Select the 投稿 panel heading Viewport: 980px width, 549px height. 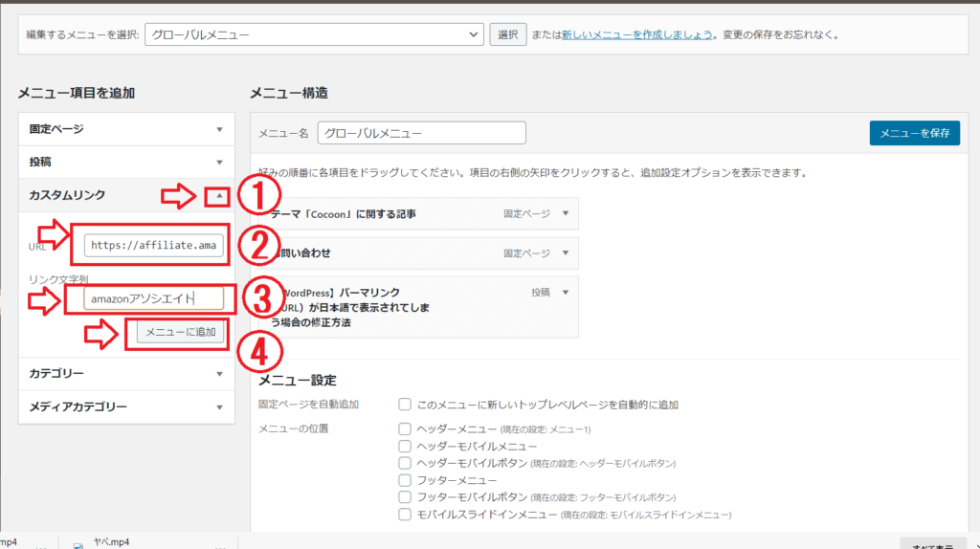coord(40,163)
